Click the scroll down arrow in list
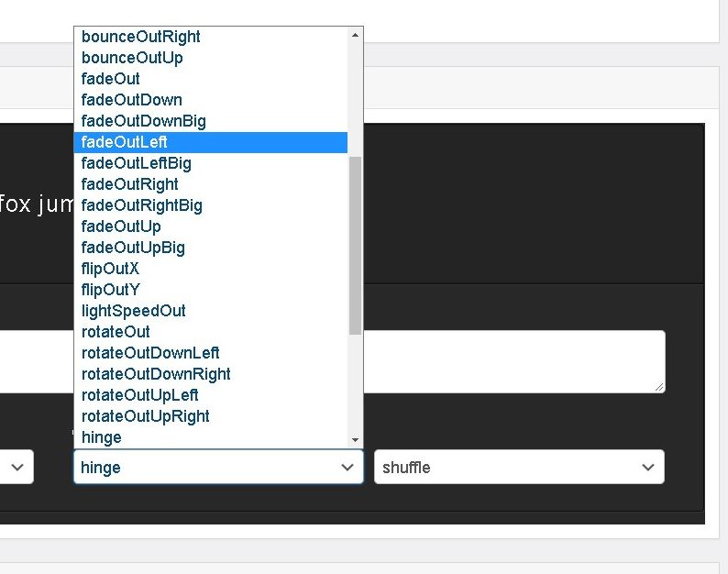 (355, 440)
